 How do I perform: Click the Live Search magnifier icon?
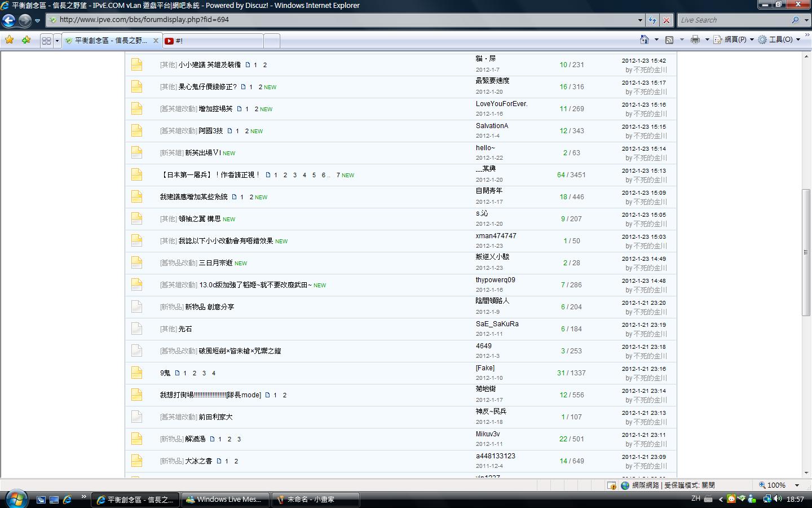point(795,20)
